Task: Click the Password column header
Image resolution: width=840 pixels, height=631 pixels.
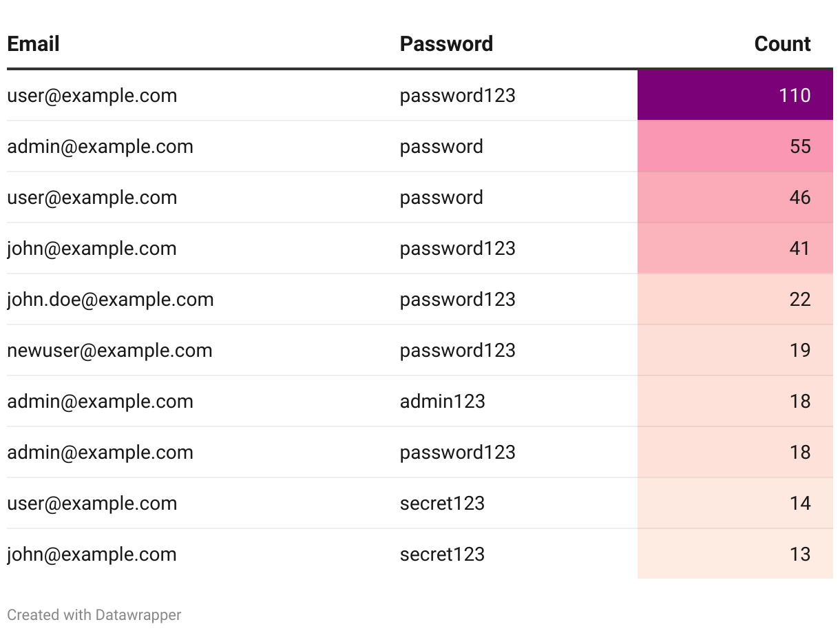Action: 446,44
